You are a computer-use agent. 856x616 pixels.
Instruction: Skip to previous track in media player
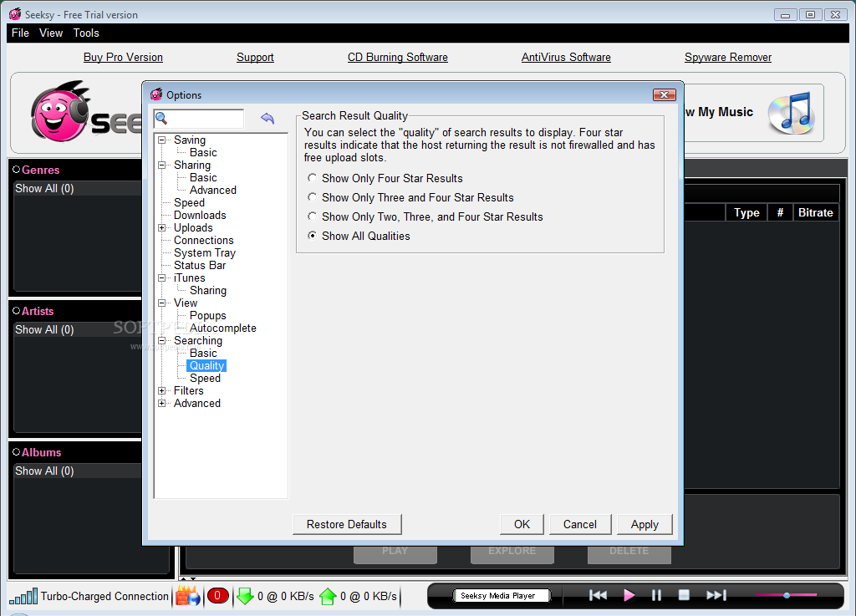point(598,595)
